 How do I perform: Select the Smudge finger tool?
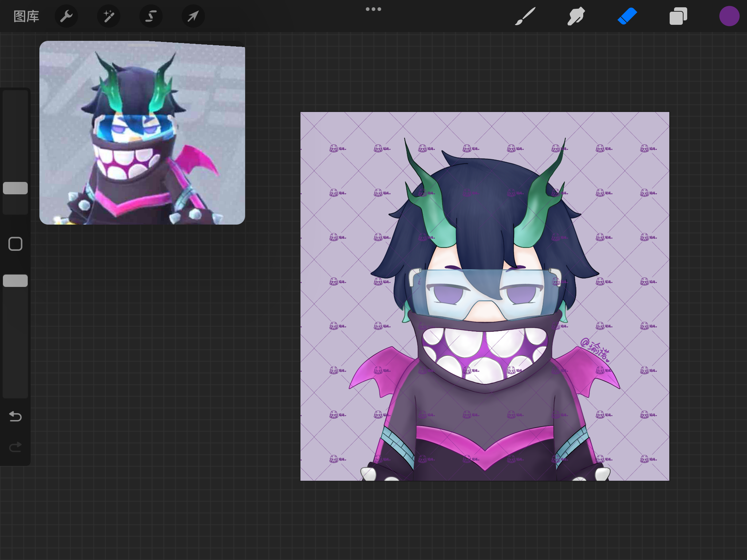[x=576, y=16]
